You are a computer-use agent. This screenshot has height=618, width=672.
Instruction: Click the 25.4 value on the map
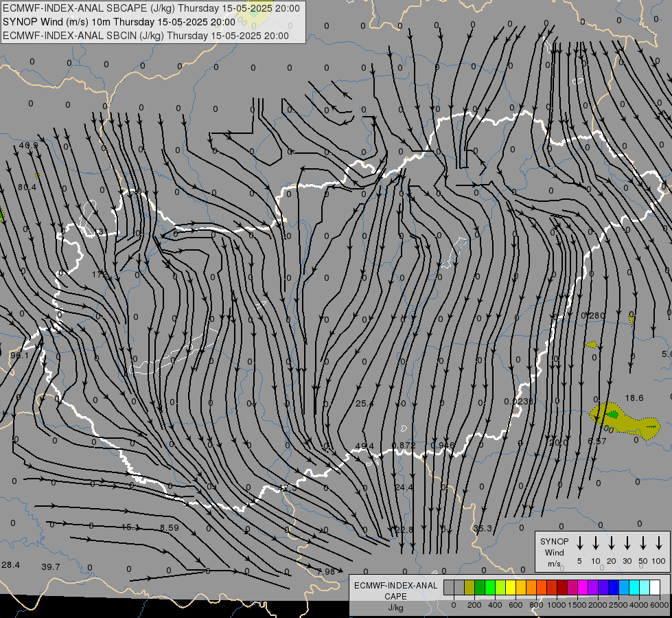click(364, 404)
